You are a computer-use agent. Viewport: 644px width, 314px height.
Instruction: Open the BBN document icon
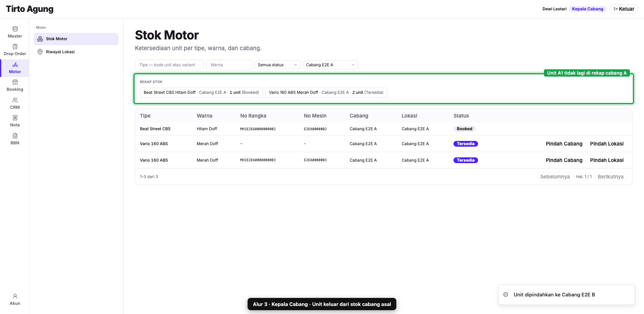click(15, 136)
